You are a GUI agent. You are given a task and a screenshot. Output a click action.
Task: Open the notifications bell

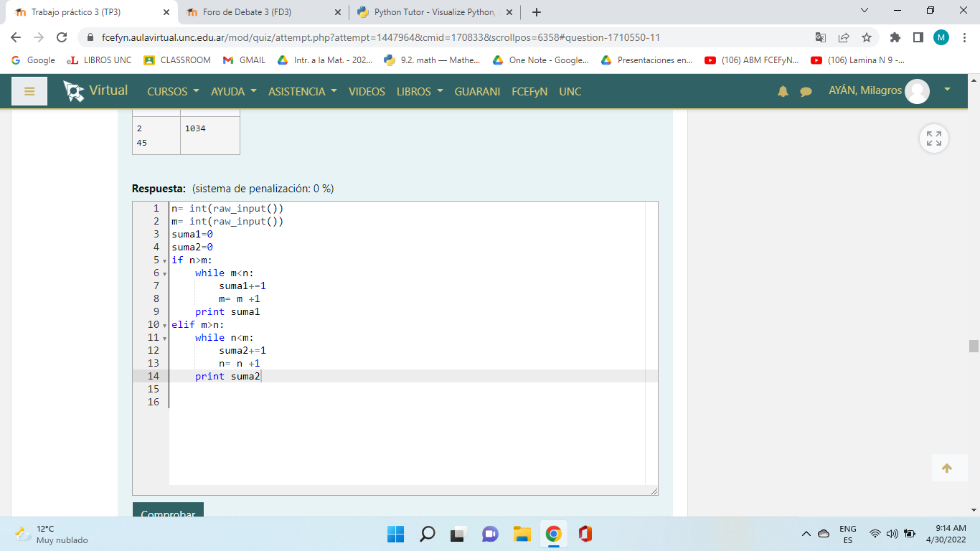coord(783,92)
